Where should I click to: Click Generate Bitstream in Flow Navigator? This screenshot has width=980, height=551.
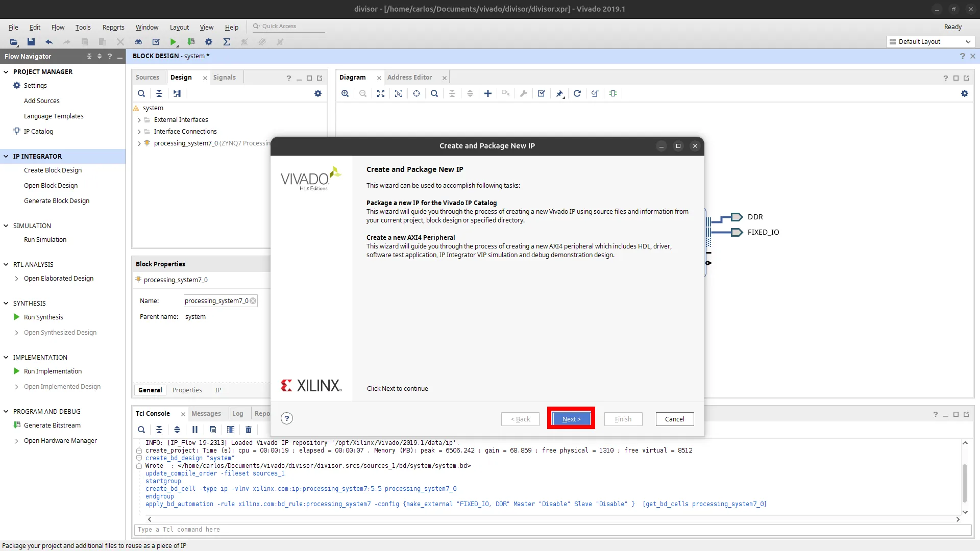point(52,425)
